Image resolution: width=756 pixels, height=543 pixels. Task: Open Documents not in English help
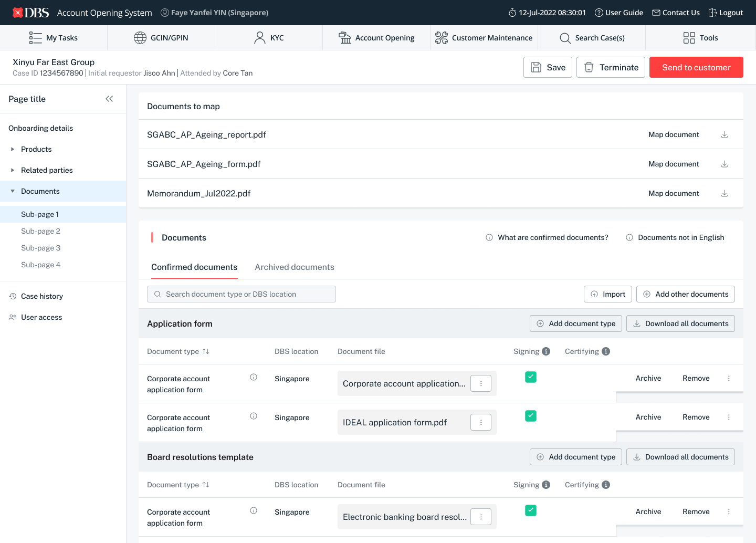click(675, 237)
